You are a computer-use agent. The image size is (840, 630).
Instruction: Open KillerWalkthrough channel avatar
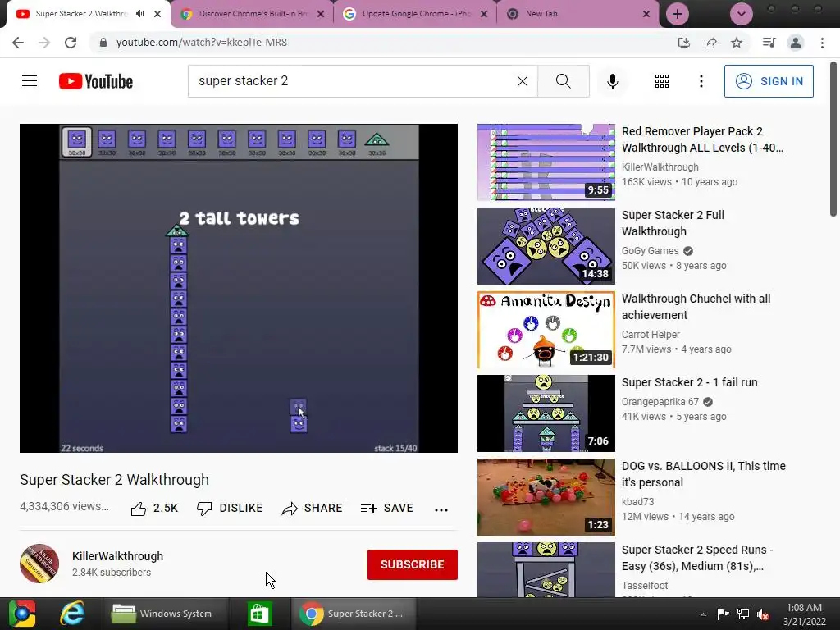[39, 564]
